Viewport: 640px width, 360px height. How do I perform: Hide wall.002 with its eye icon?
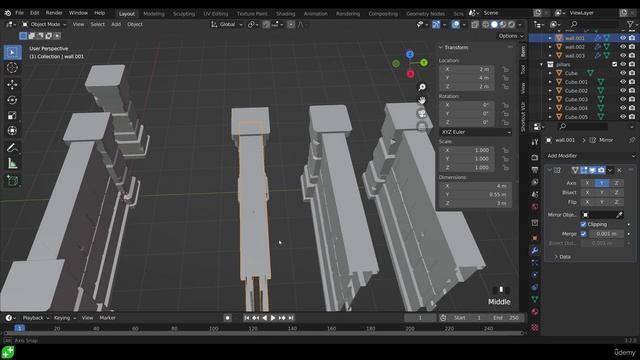tap(623, 47)
